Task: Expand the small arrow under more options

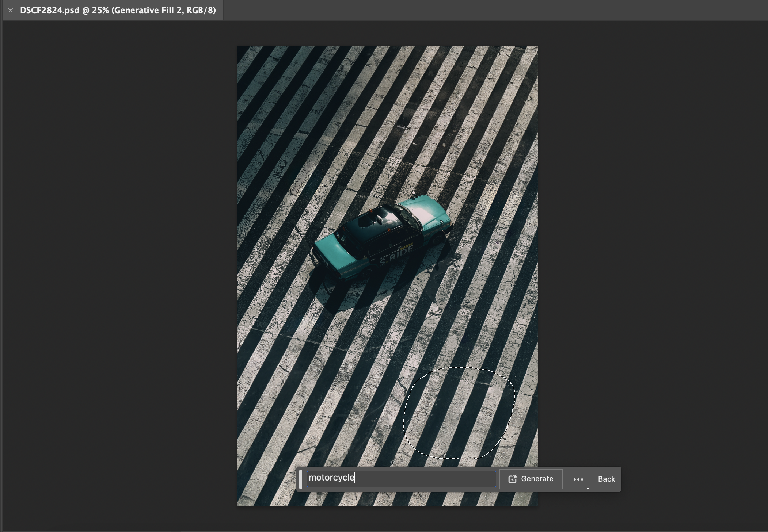Action: (588, 488)
